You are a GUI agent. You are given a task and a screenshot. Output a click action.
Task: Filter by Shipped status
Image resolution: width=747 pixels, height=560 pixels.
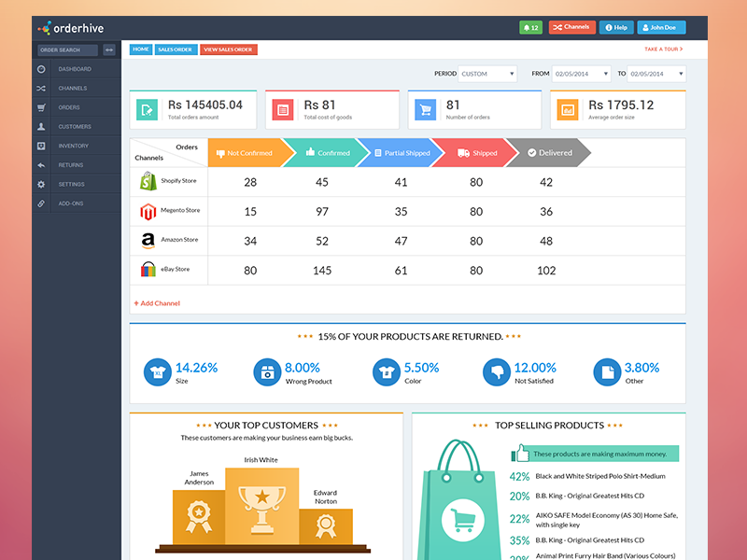[477, 153]
